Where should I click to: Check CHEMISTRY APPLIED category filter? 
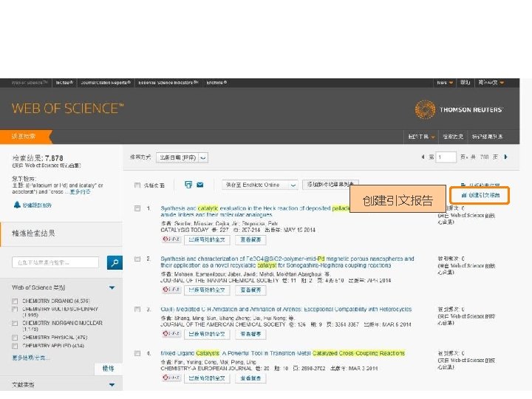pyautogui.click(x=15, y=346)
